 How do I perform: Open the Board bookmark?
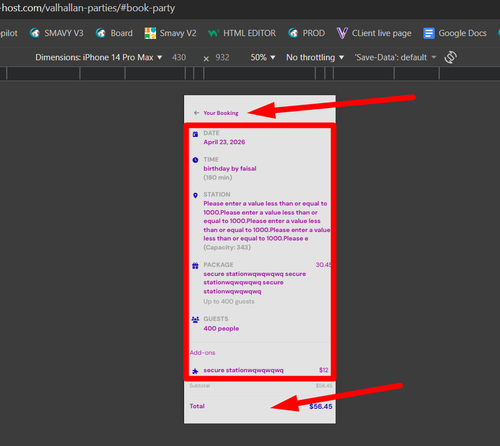pyautogui.click(x=114, y=33)
